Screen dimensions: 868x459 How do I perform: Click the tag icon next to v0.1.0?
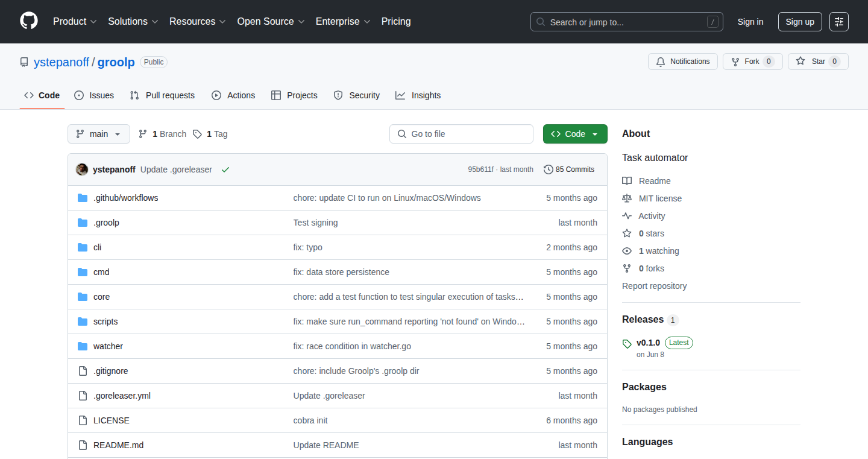click(x=627, y=344)
